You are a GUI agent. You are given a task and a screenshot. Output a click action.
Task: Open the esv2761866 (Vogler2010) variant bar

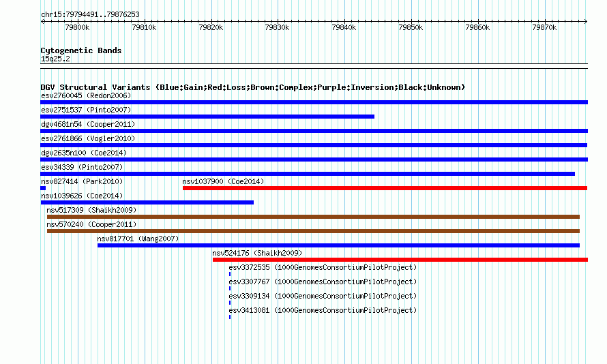(314, 145)
